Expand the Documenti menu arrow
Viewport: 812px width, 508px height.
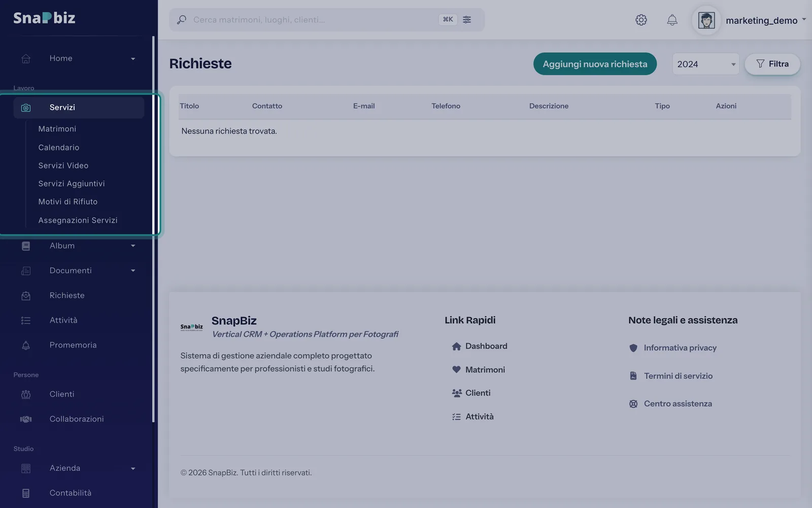(x=133, y=271)
